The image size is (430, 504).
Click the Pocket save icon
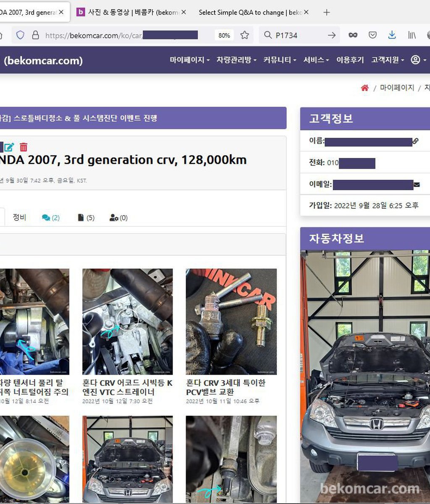[372, 35]
